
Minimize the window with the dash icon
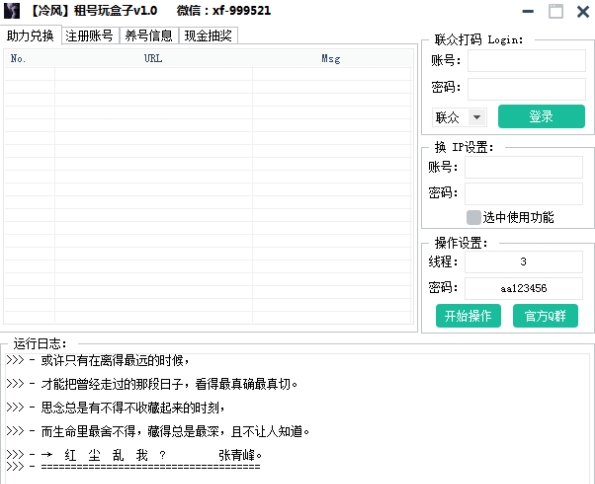click(x=528, y=11)
